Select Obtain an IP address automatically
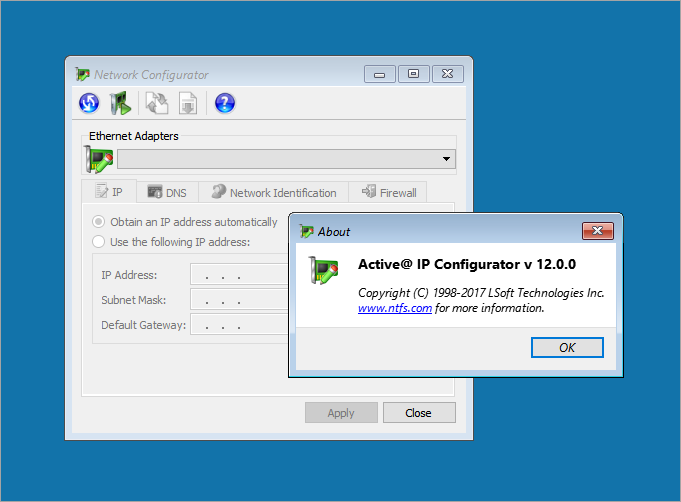 point(185,222)
